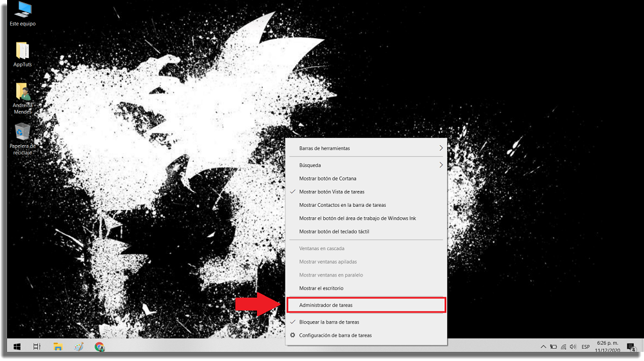Viewport: 644px width, 361px height.
Task: Open Administrador de tareas
Action: pyautogui.click(x=366, y=305)
